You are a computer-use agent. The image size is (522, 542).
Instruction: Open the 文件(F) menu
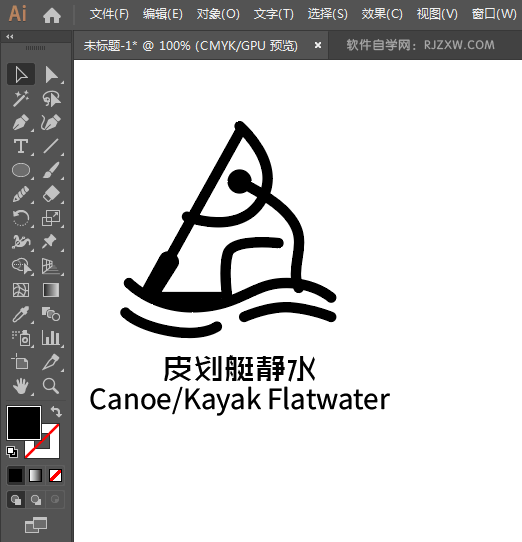coord(109,14)
